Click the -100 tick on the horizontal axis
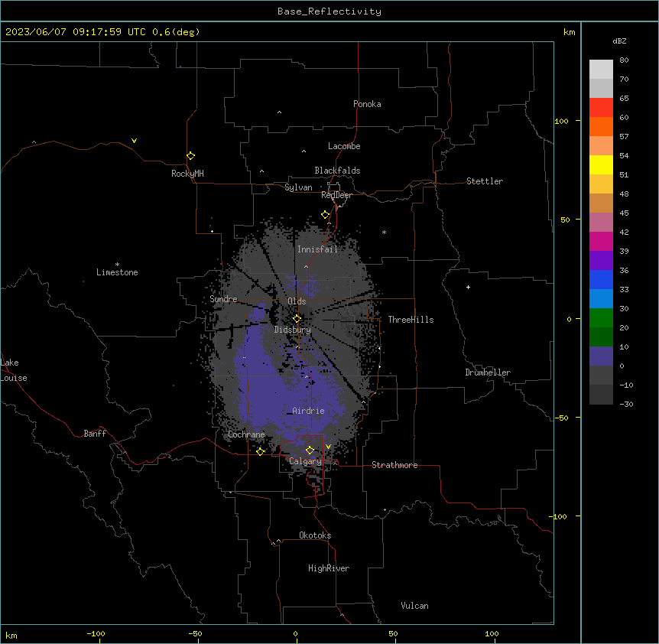This screenshot has width=659, height=644. tap(96, 633)
